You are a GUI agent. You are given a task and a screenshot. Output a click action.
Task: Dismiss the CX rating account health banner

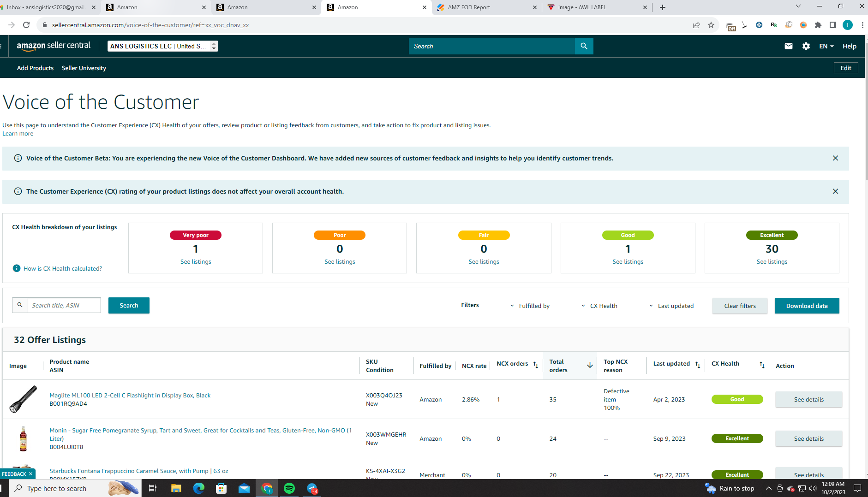(835, 191)
